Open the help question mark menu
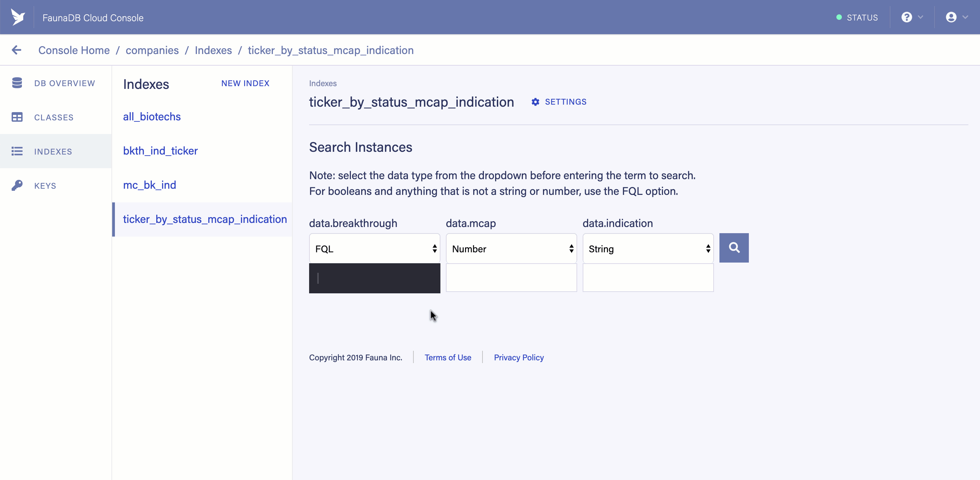 [x=906, y=17]
